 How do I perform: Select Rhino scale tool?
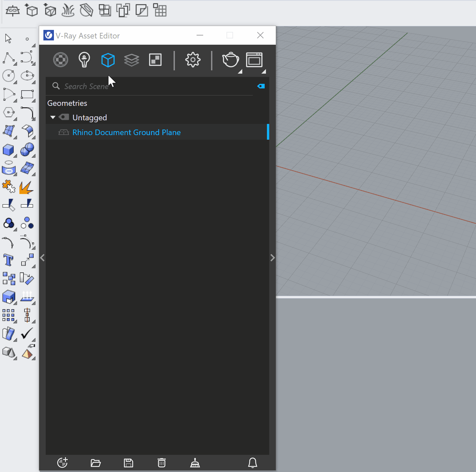coord(27,260)
